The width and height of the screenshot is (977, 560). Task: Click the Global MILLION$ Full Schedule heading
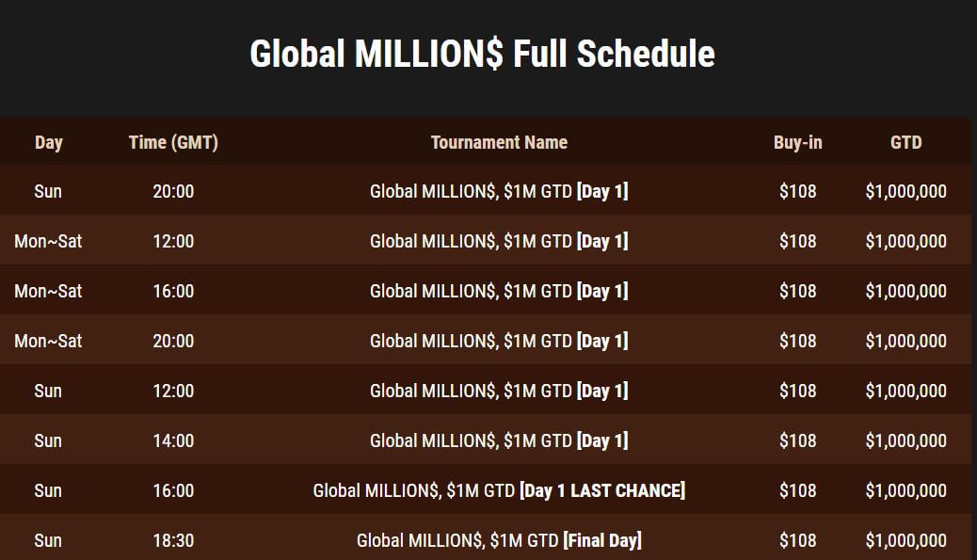pyautogui.click(x=482, y=54)
